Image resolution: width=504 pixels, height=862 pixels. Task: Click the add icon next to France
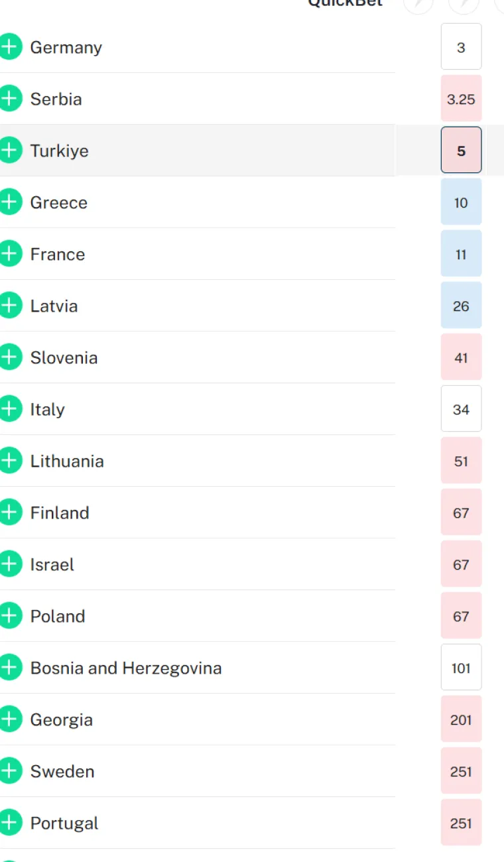(x=11, y=253)
